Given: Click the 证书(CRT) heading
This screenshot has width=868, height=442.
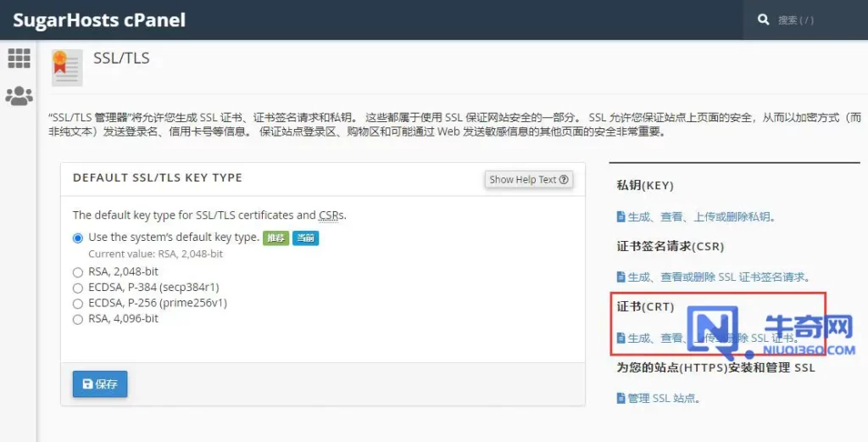Looking at the screenshot, I should 645,307.
